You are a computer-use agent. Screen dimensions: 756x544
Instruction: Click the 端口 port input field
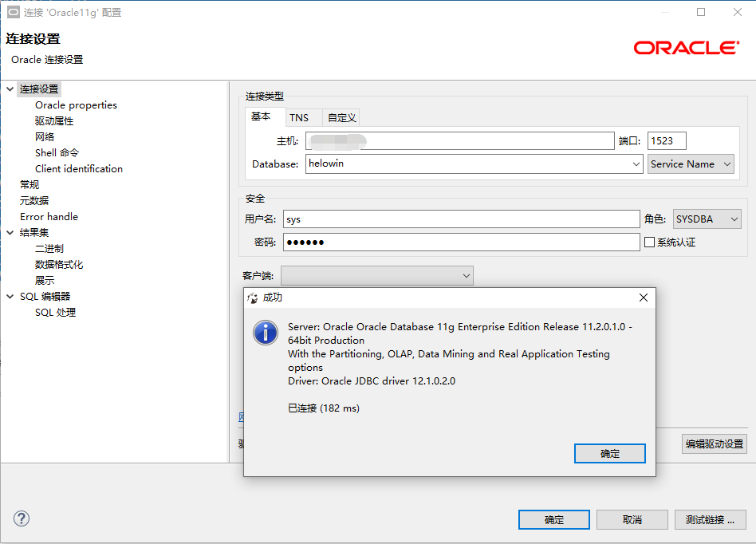pos(666,141)
